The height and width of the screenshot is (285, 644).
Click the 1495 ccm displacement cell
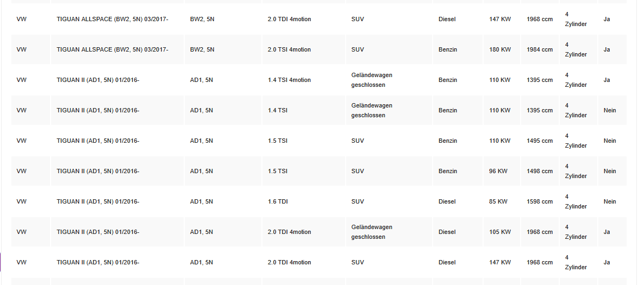540,141
